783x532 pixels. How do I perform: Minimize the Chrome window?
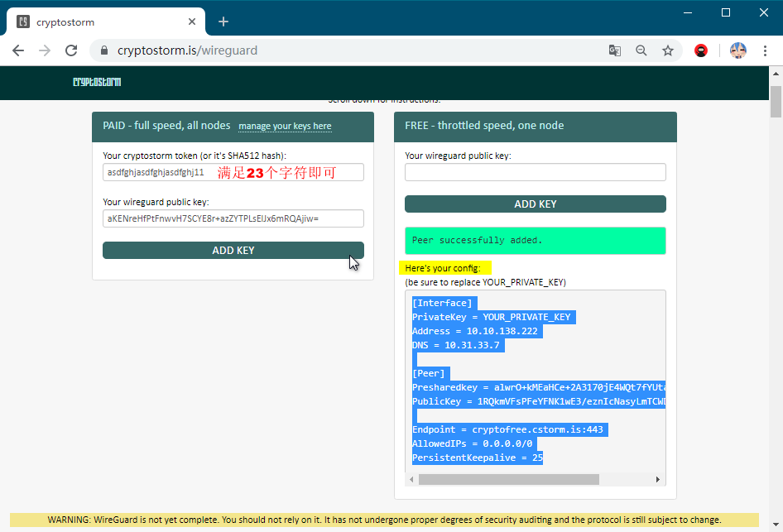tap(688, 12)
